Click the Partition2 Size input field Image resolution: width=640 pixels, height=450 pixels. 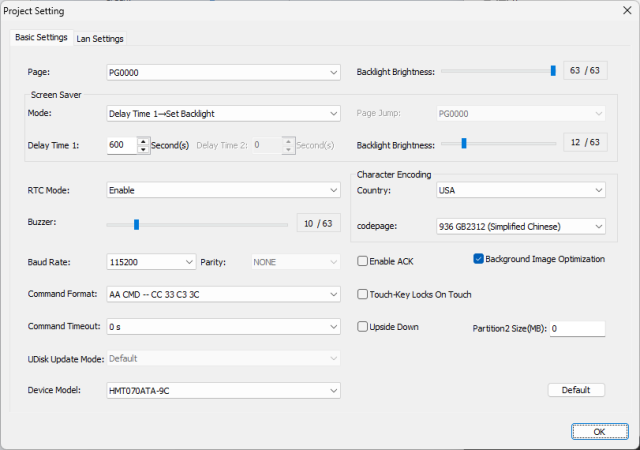tap(576, 328)
